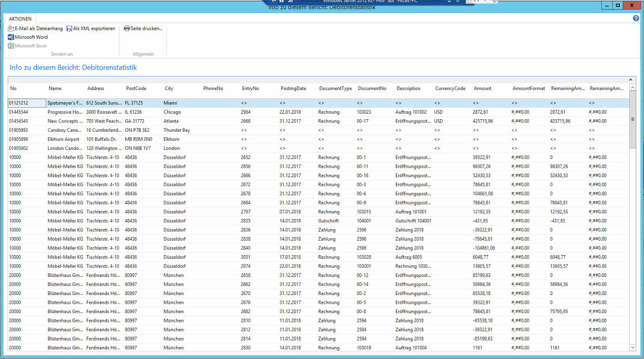644x359 pixels.
Task: Click the Name column header
Action: tap(55, 89)
